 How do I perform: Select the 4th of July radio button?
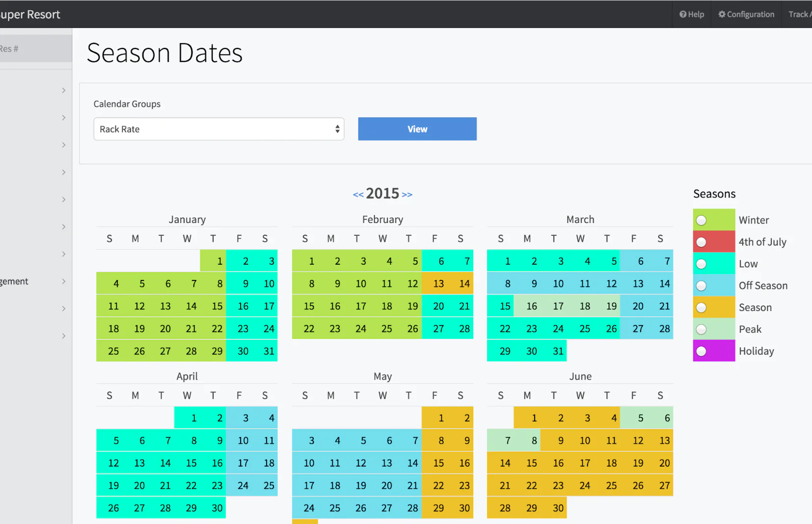pyautogui.click(x=701, y=242)
